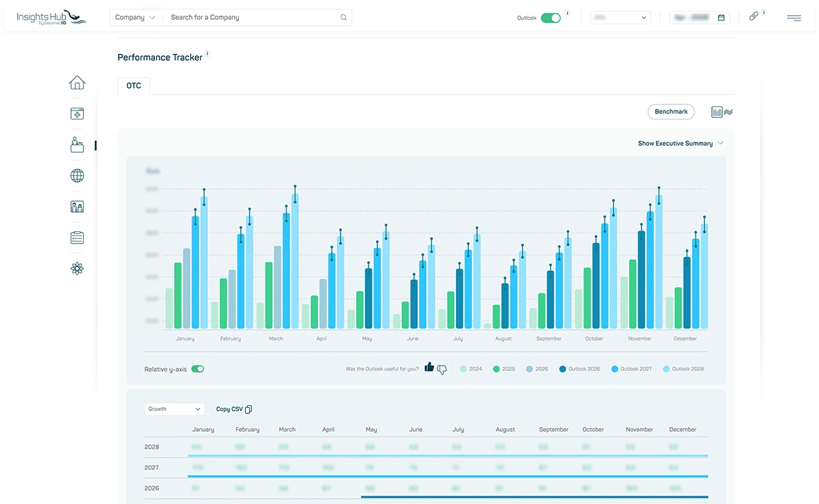
Task: Select the OTC tab
Action: pyautogui.click(x=134, y=86)
